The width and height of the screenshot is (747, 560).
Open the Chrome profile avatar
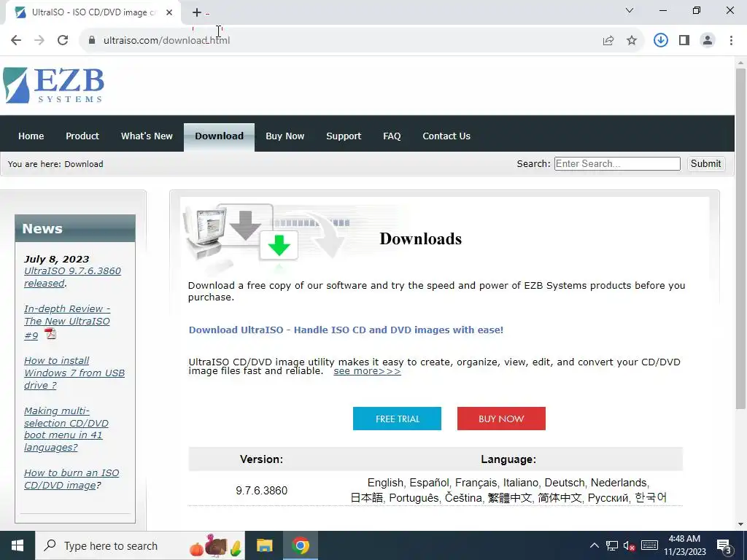(x=708, y=41)
